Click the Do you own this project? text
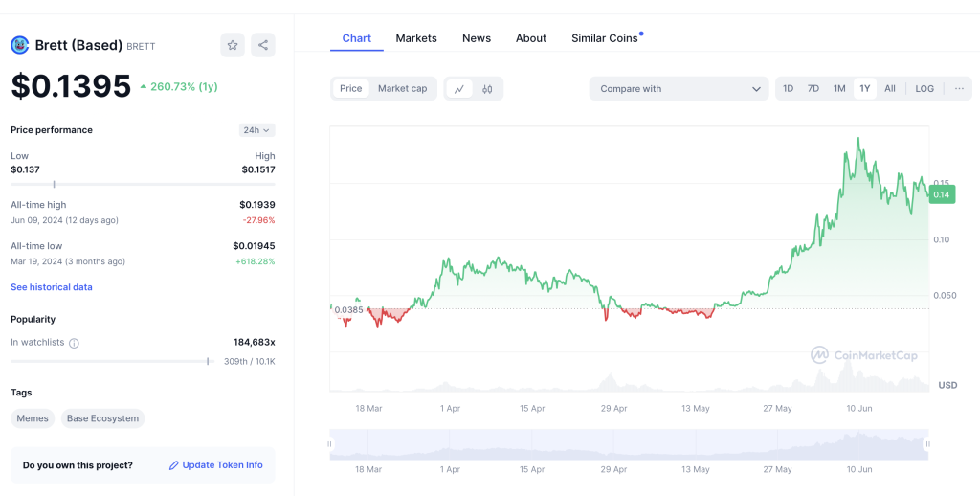This screenshot has height=496, width=980. 78,465
